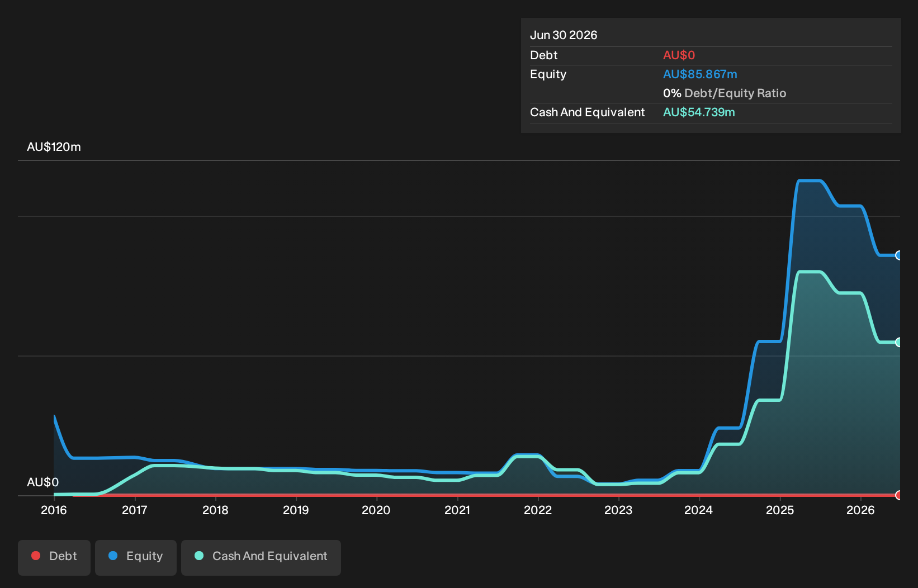
Task: Select the 2018 axis label
Action: click(x=215, y=510)
